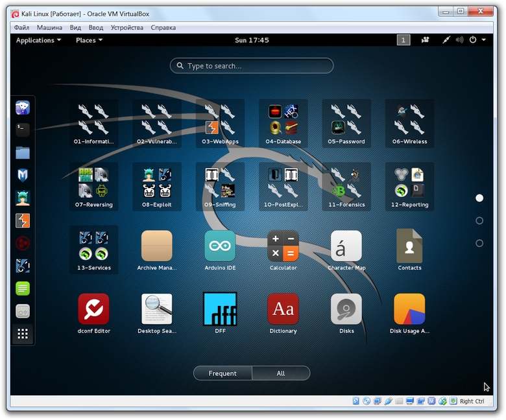This screenshot has width=506, height=420.
Task: Launch Burp Suite from the dock
Action: pos(23,221)
